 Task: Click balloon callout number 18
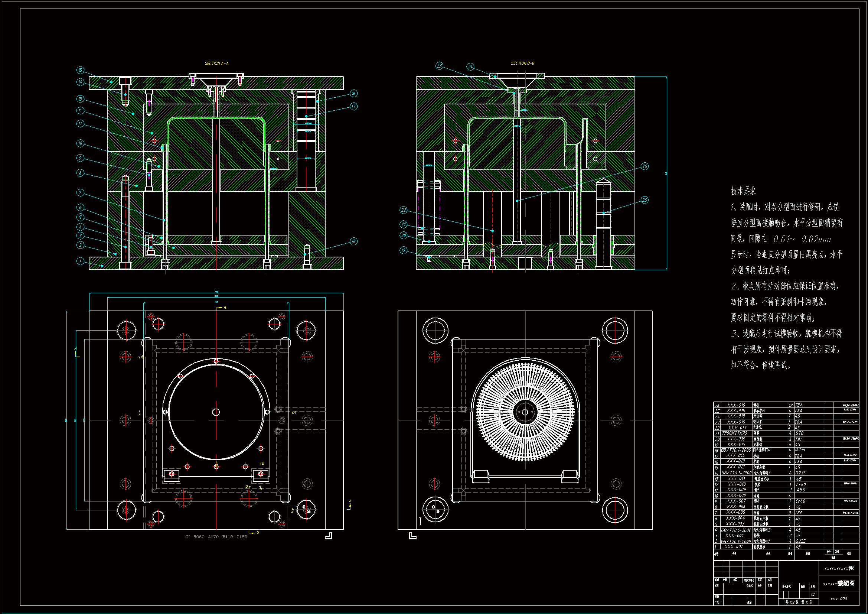pyautogui.click(x=353, y=241)
